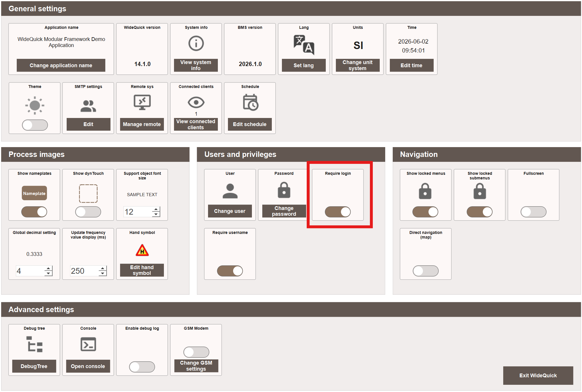Increase Global decimal setting value

click(48, 268)
